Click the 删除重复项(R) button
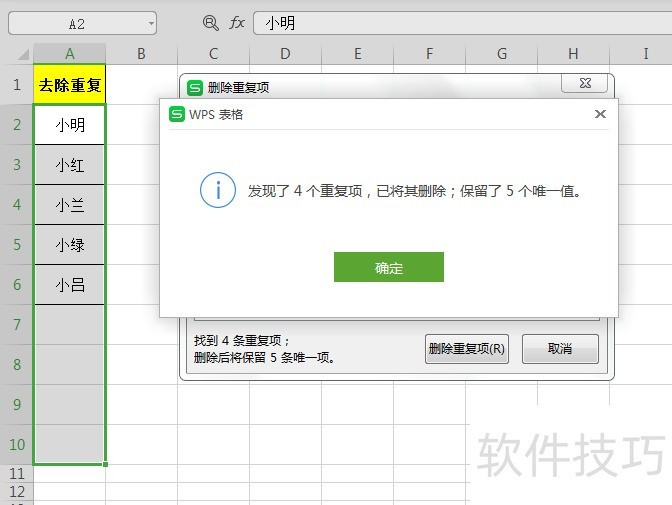 [x=466, y=349]
